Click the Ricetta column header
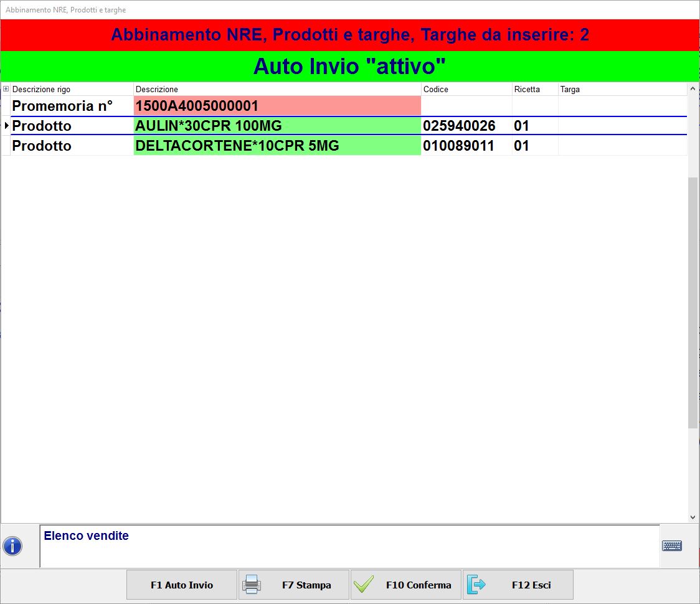Image resolution: width=700 pixels, height=604 pixels. coord(534,89)
